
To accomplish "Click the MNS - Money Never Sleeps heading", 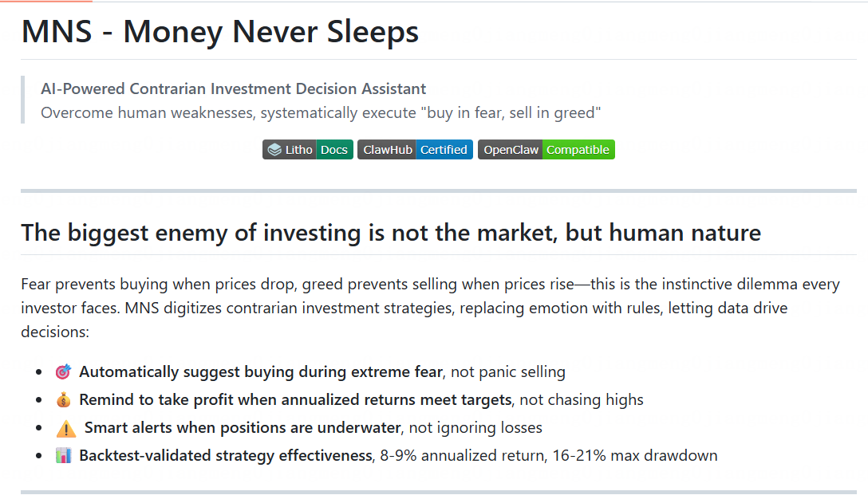I will (219, 32).
